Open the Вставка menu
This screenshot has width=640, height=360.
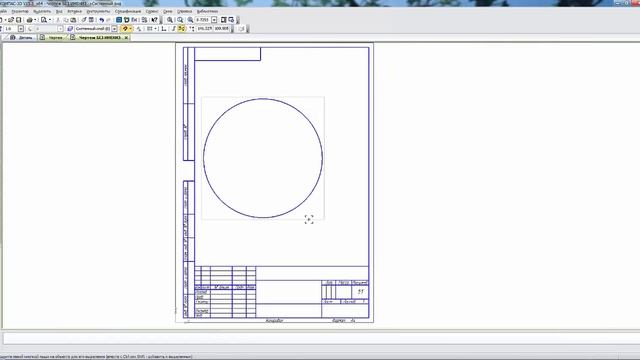pyautogui.click(x=74, y=11)
